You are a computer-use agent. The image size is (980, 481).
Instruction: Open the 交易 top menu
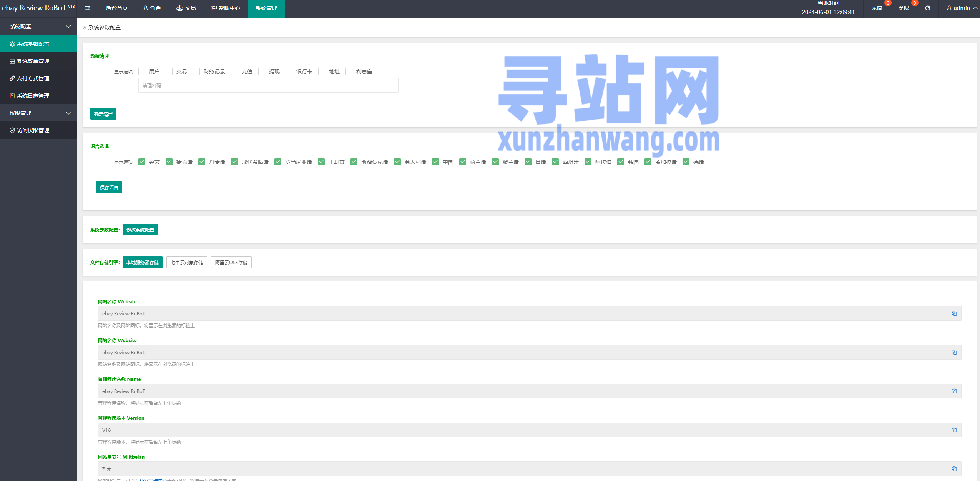(186, 8)
